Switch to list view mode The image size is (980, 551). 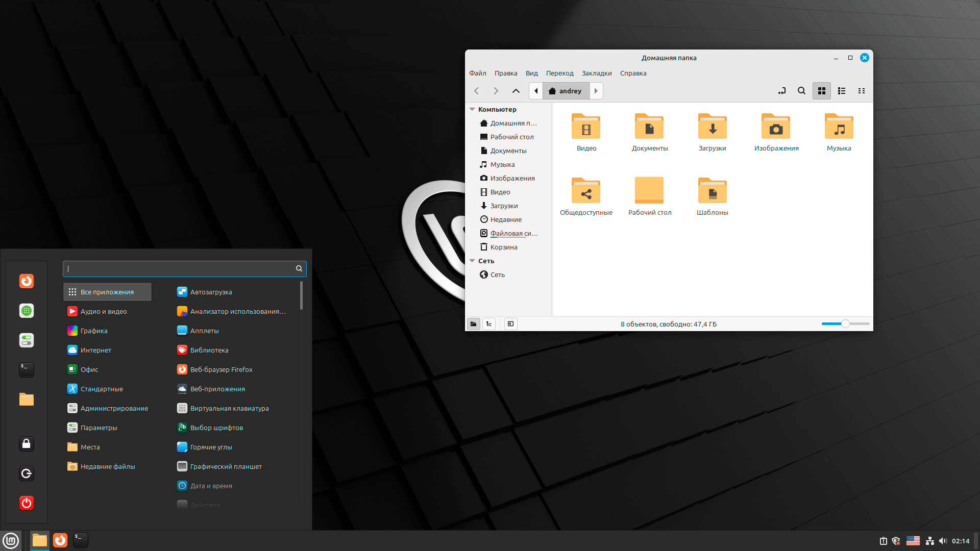tap(842, 91)
